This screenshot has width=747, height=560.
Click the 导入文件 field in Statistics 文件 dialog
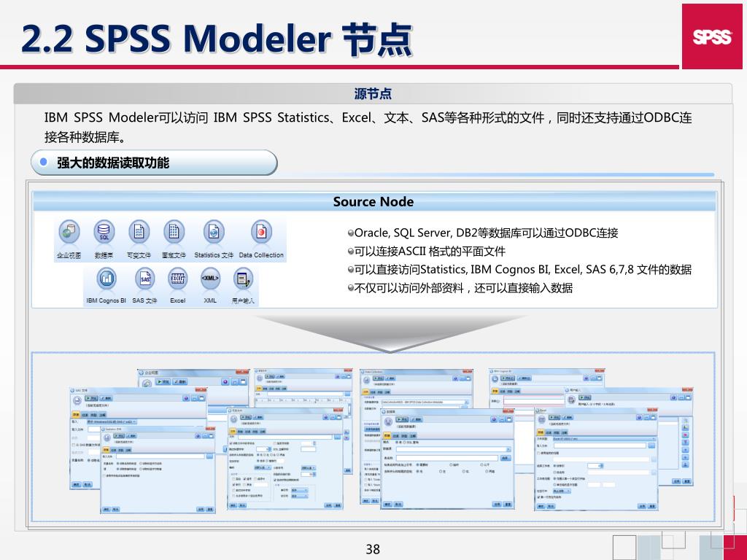(160, 456)
